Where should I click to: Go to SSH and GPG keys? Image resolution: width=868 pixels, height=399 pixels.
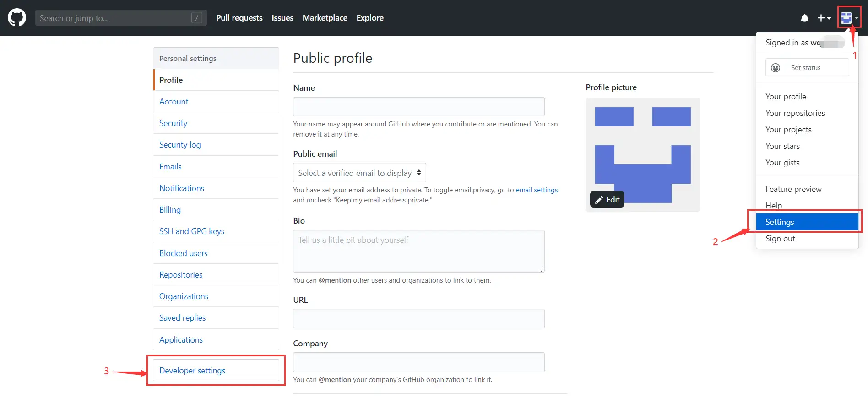192,231
